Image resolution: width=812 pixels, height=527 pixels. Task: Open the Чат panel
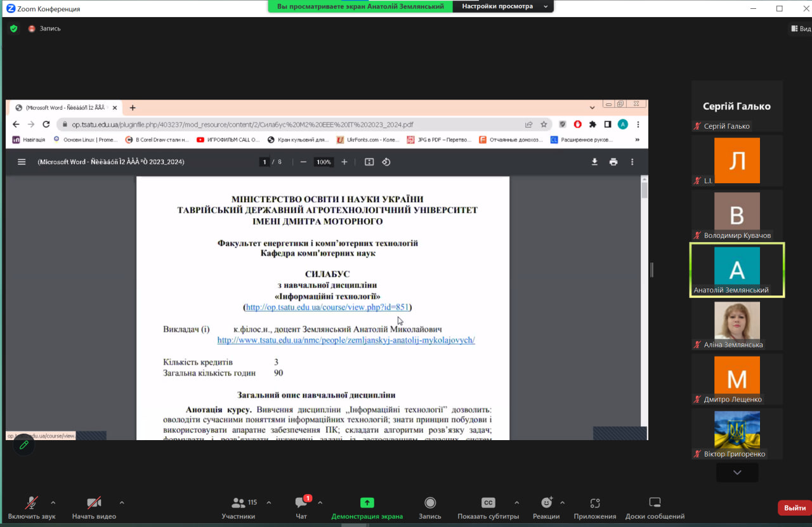click(301, 507)
